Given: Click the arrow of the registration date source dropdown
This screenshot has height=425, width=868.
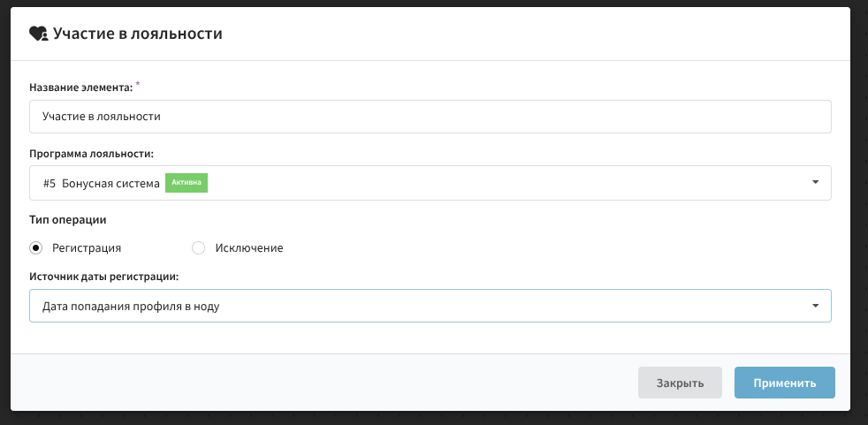Looking at the screenshot, I should 814,306.
